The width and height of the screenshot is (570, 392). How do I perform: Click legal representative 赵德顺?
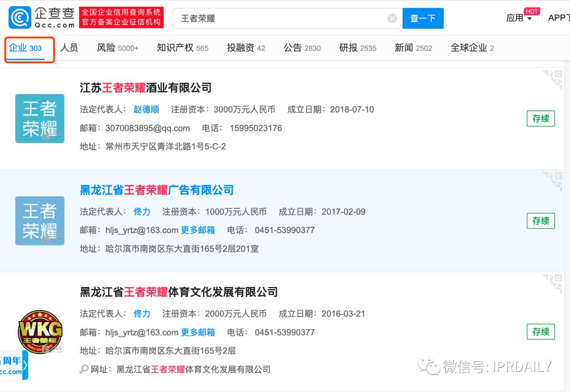pyautogui.click(x=146, y=109)
